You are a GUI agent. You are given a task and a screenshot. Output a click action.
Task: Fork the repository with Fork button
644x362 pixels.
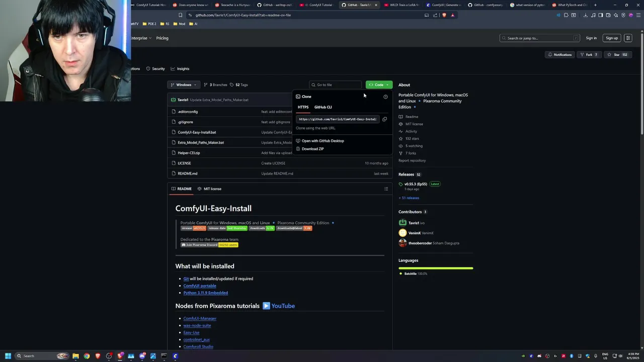click(x=589, y=55)
